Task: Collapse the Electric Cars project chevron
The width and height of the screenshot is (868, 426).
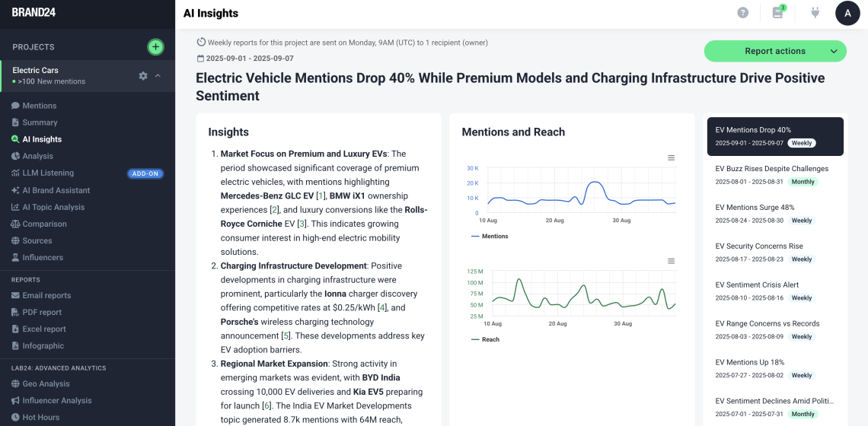Action: [x=158, y=76]
